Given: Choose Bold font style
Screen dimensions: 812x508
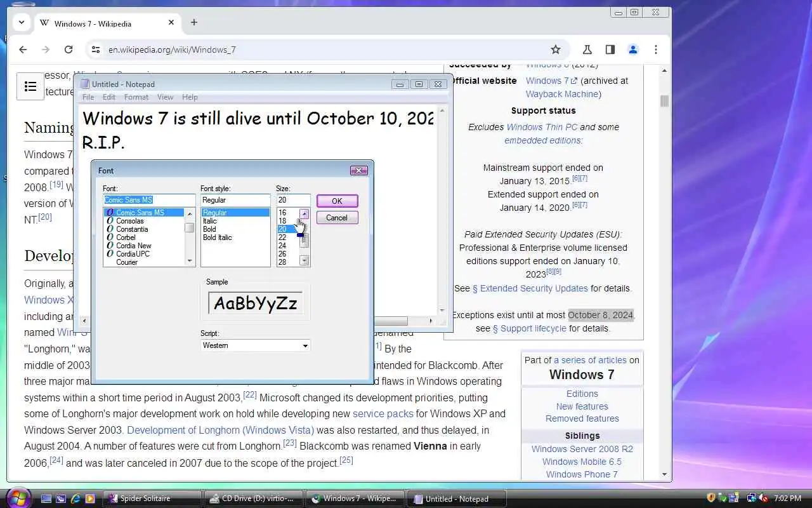Looking at the screenshot, I should point(235,229).
